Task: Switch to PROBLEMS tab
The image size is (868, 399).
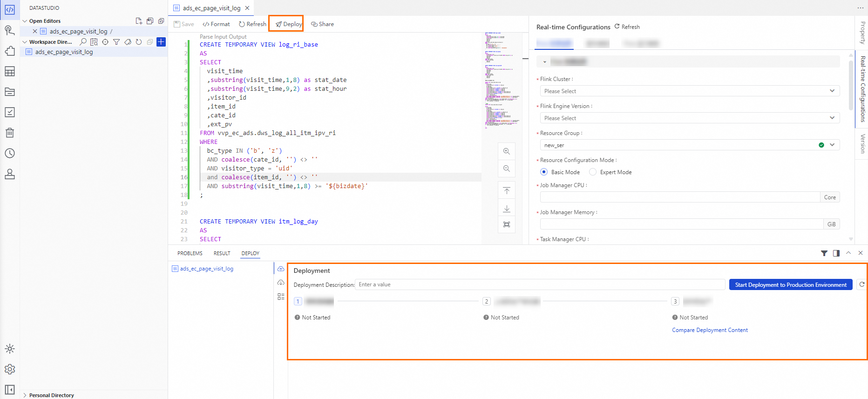Action: [x=190, y=253]
